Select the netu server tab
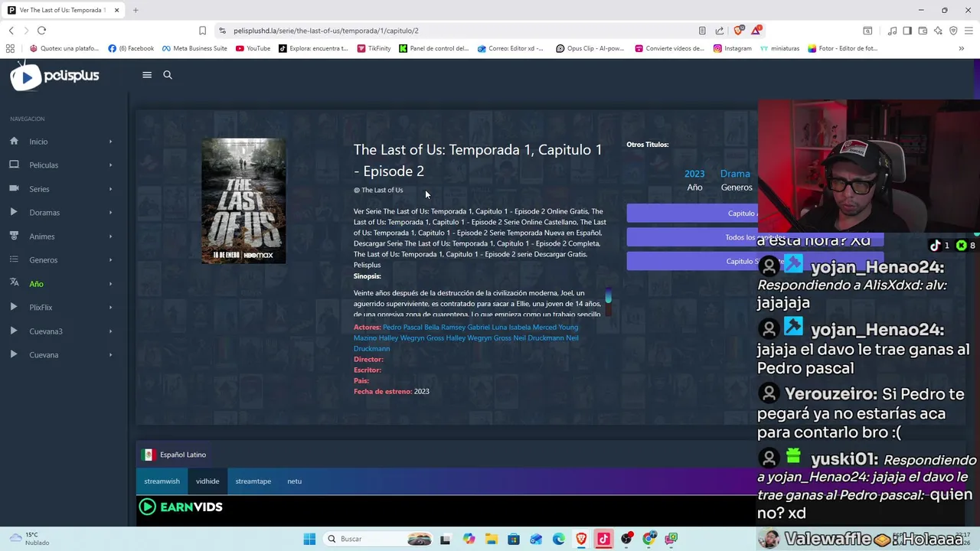The width and height of the screenshot is (980, 551). [x=295, y=481]
